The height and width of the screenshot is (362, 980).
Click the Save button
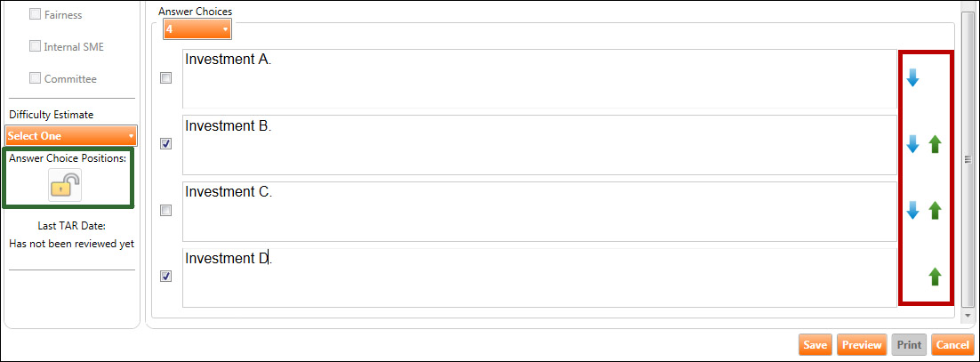[815, 345]
